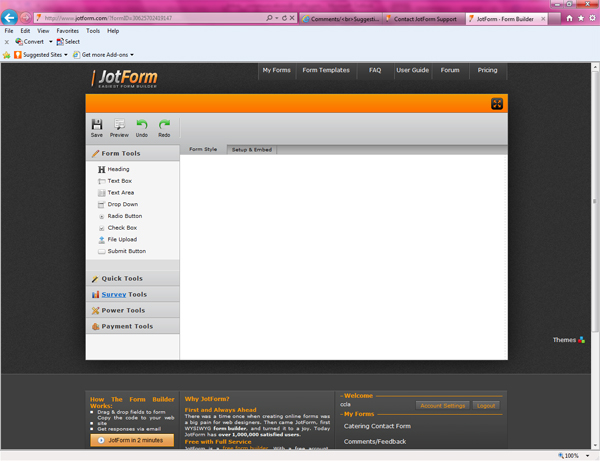Click the Save floppy disk icon
600x461 pixels.
(x=97, y=124)
